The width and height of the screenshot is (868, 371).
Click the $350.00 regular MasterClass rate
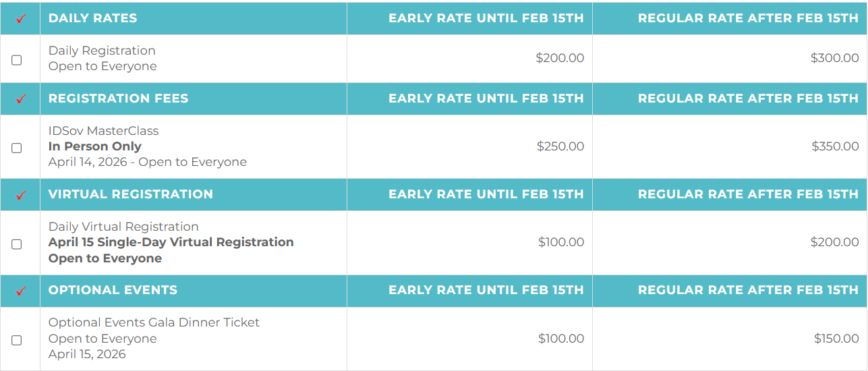[835, 146]
